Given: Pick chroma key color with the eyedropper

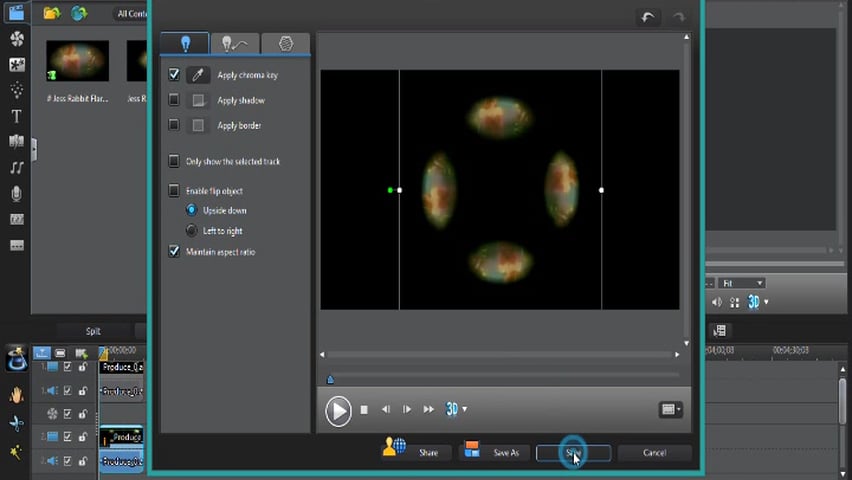Looking at the screenshot, I should (198, 74).
